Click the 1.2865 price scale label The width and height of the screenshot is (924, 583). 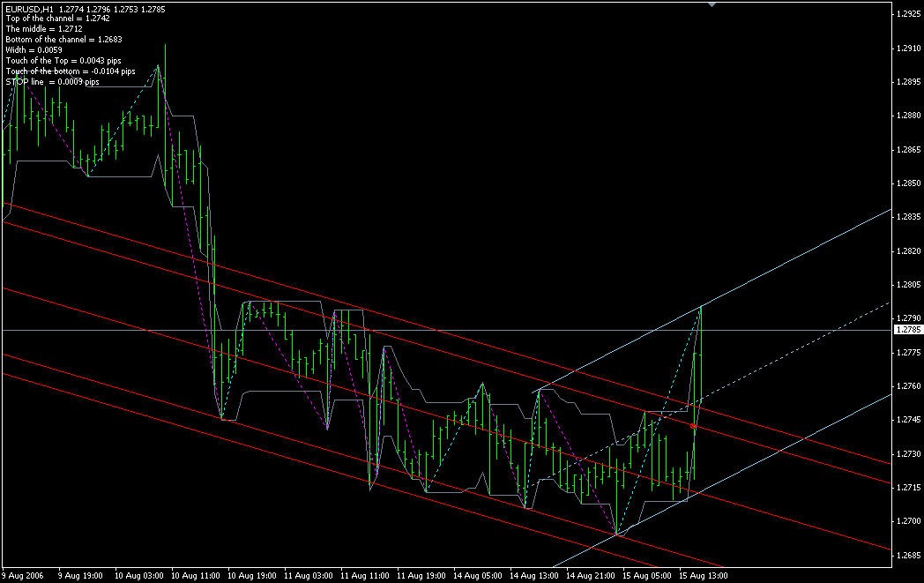click(x=908, y=150)
